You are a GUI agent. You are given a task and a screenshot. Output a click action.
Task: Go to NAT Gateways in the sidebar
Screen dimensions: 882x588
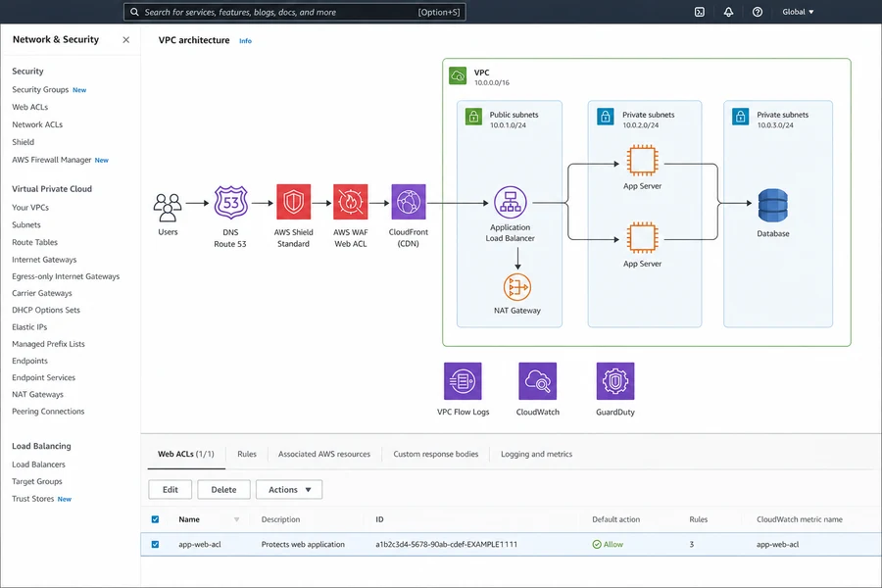[37, 394]
